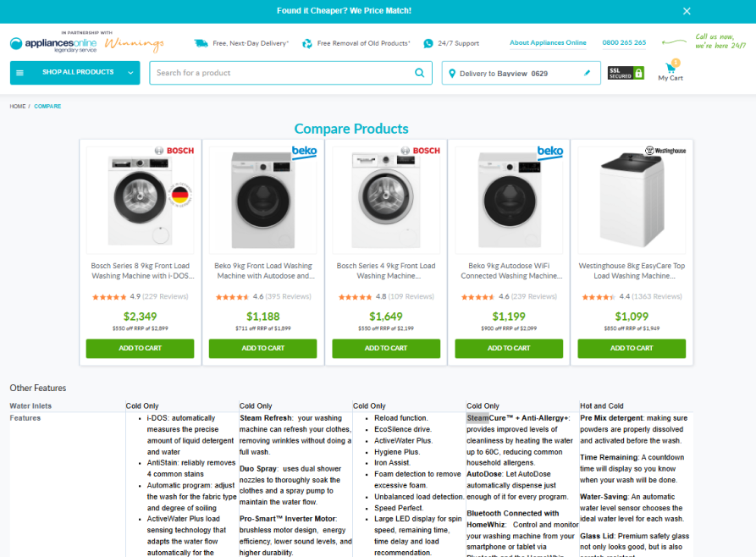Go to the Home breadcrumb
756x557 pixels.
[x=18, y=106]
